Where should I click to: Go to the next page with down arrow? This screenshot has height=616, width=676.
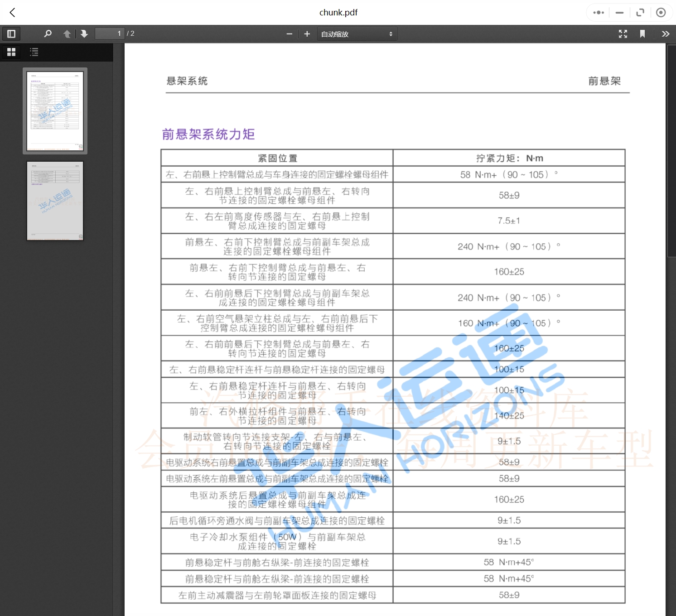tap(84, 34)
